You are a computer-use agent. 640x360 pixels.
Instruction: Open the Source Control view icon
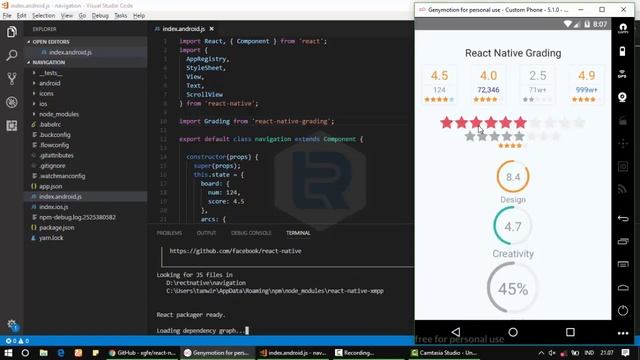[11, 78]
